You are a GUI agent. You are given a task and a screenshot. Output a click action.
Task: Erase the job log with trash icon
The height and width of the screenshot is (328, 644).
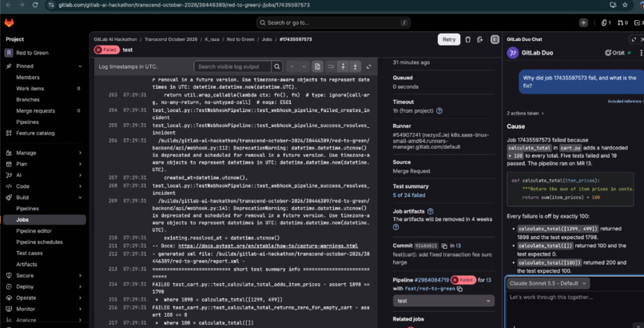tap(467, 39)
